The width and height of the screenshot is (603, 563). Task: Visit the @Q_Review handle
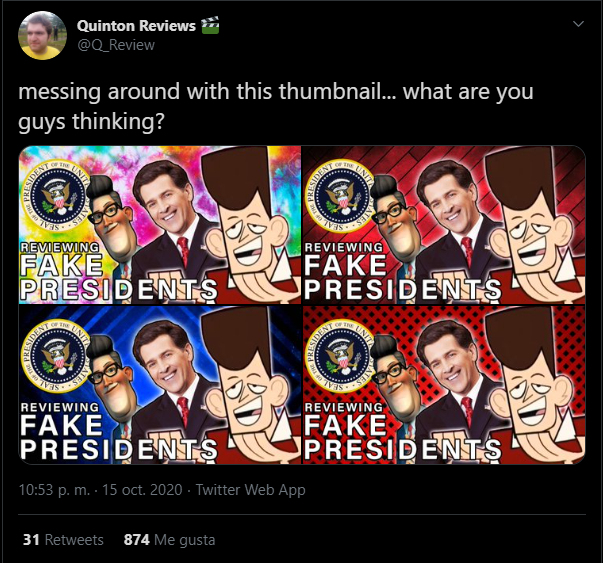coord(116,45)
